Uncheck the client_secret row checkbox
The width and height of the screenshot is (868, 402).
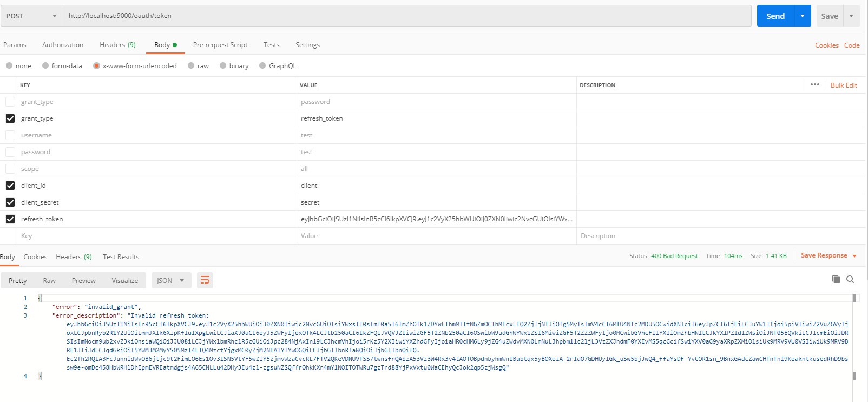[x=10, y=202]
